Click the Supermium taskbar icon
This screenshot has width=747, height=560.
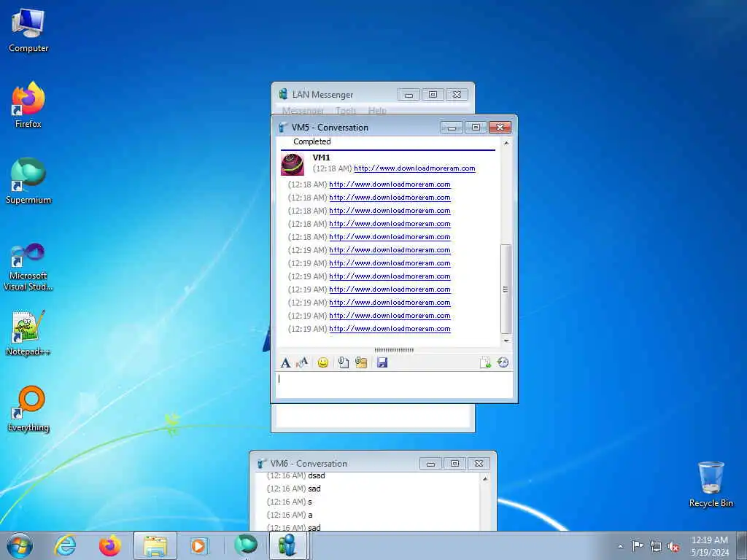(x=246, y=545)
